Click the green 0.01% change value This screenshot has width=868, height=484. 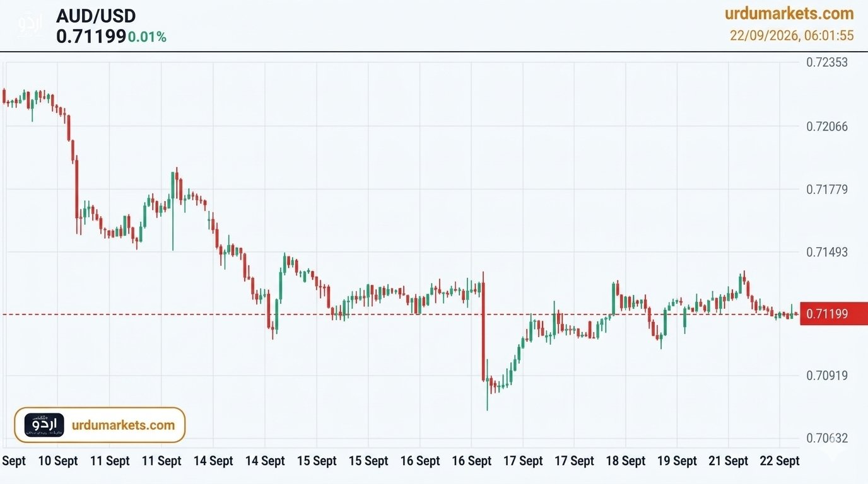[x=147, y=37]
